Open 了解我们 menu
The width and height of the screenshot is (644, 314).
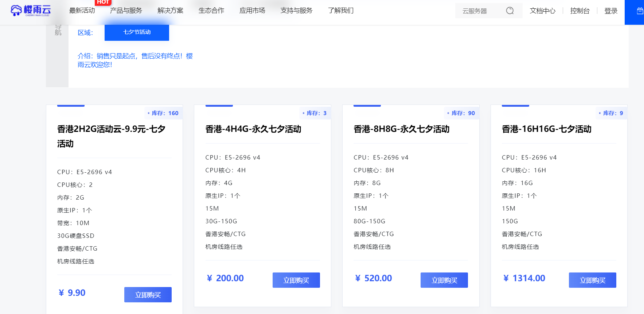pyautogui.click(x=341, y=11)
